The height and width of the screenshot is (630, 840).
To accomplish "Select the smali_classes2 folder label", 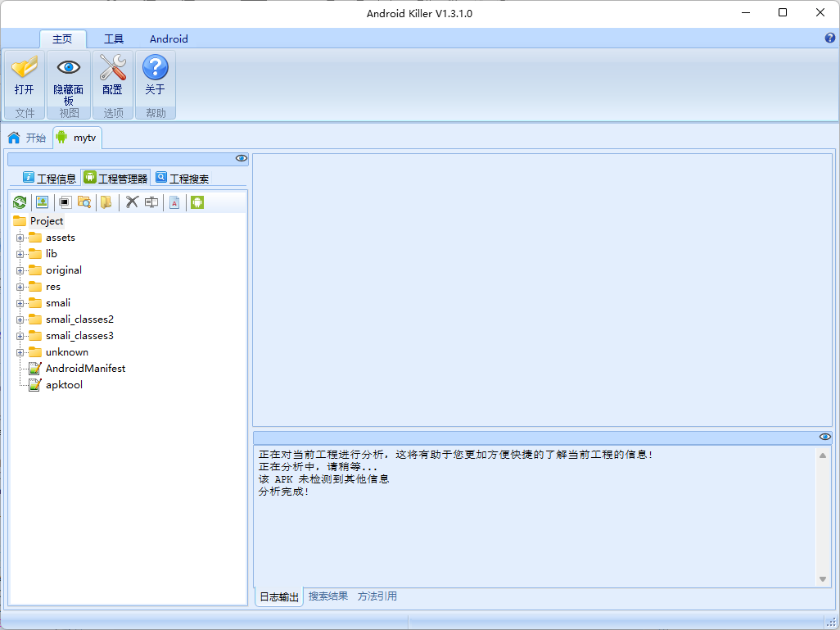I will (x=79, y=320).
